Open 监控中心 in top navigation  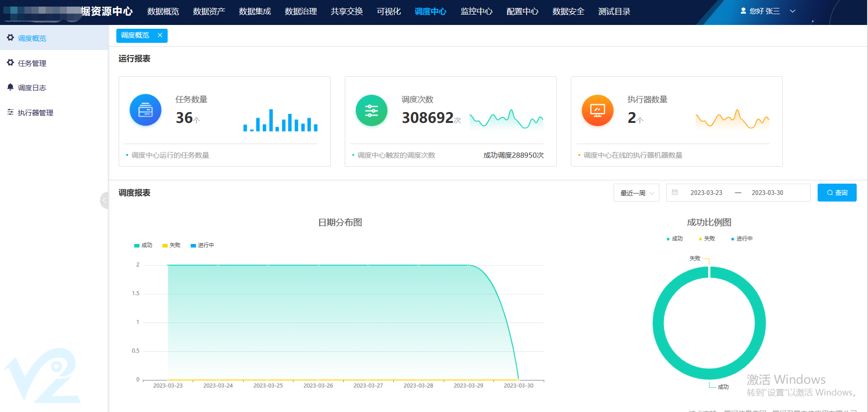pos(477,11)
